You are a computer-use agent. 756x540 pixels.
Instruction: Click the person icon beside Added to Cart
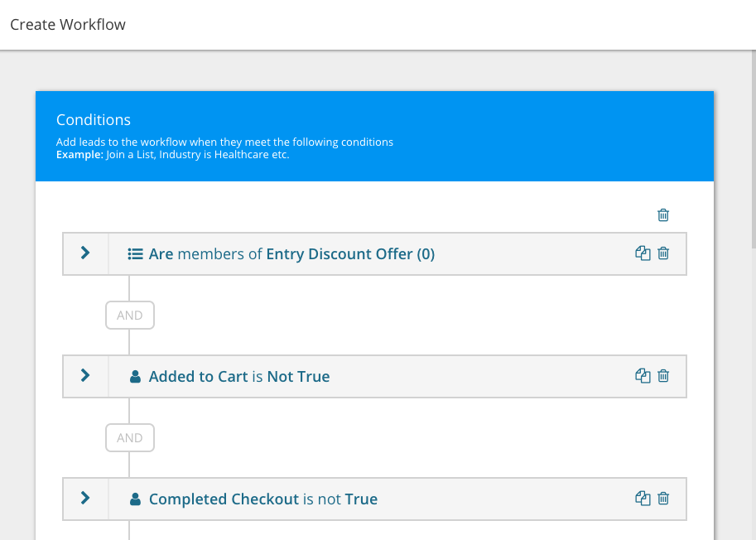point(136,377)
